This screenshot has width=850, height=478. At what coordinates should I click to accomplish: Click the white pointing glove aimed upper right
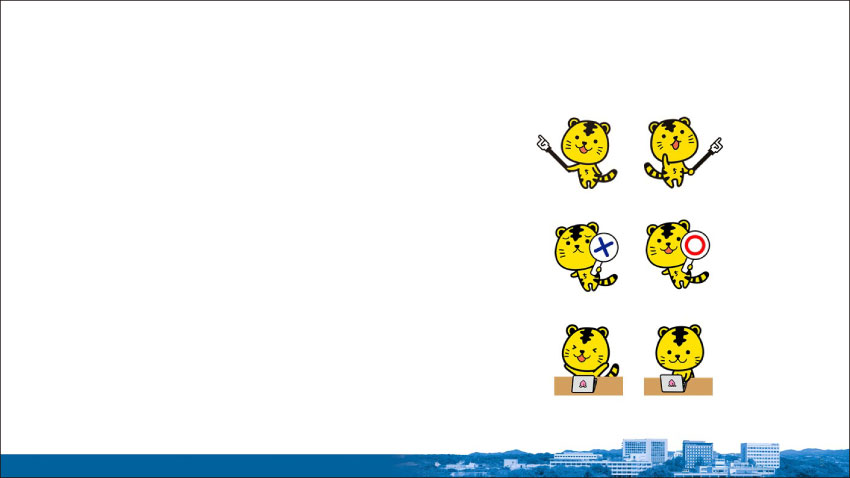click(x=715, y=146)
